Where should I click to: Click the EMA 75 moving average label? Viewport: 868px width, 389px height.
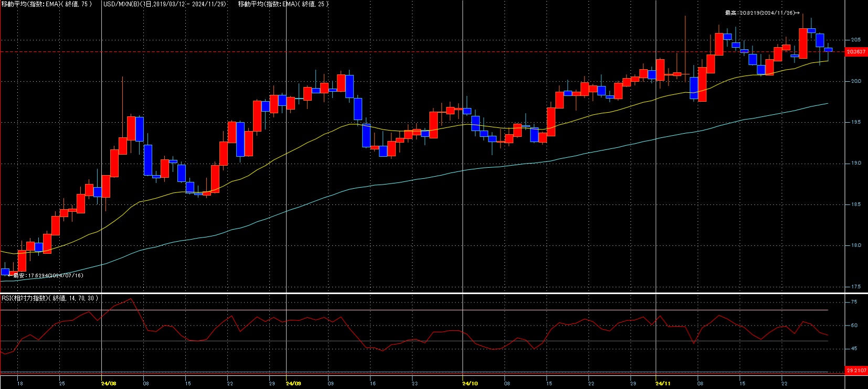(47, 4)
